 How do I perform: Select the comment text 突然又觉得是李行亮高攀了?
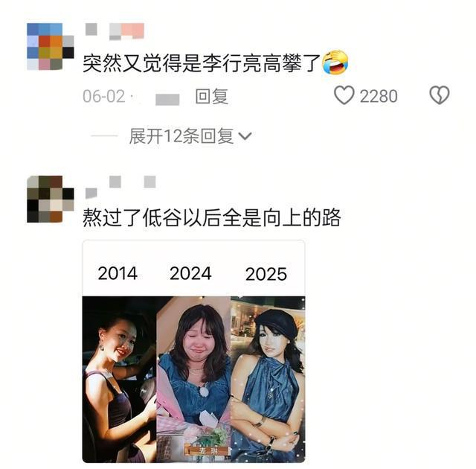pos(202,63)
